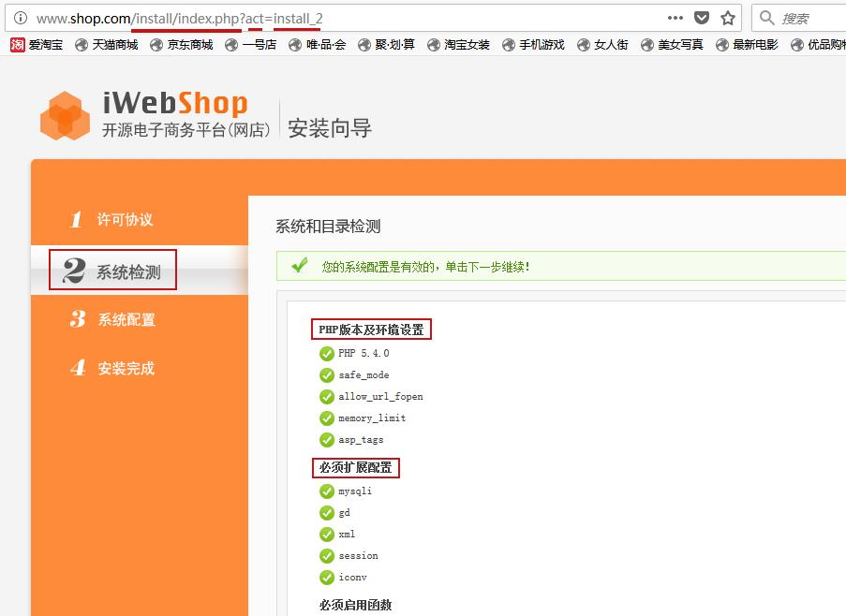Open the 美女写真 bookmark
The height and width of the screenshot is (616, 846).
click(672, 45)
